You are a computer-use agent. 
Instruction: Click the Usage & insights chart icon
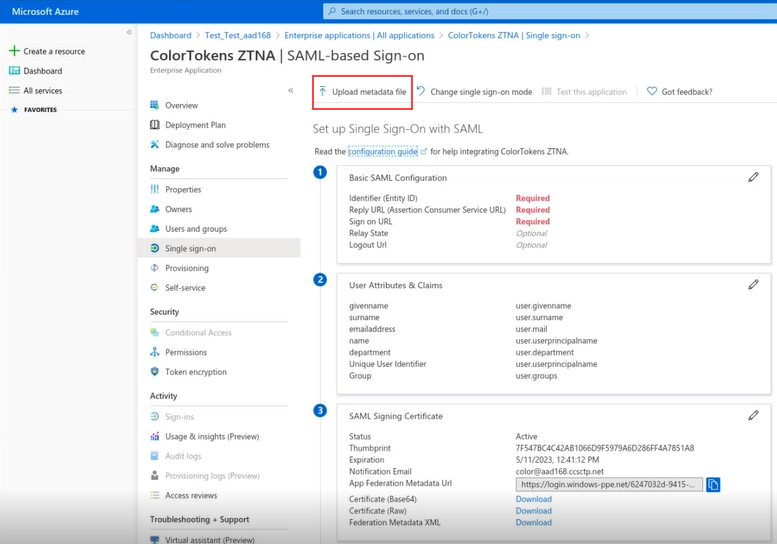tap(155, 436)
